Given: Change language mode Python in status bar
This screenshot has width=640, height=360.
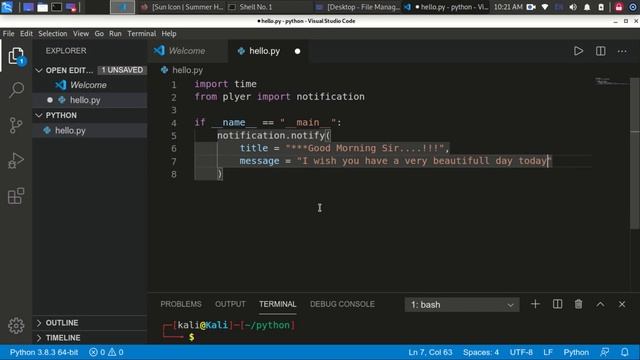Looking at the screenshot, I should click(x=576, y=352).
